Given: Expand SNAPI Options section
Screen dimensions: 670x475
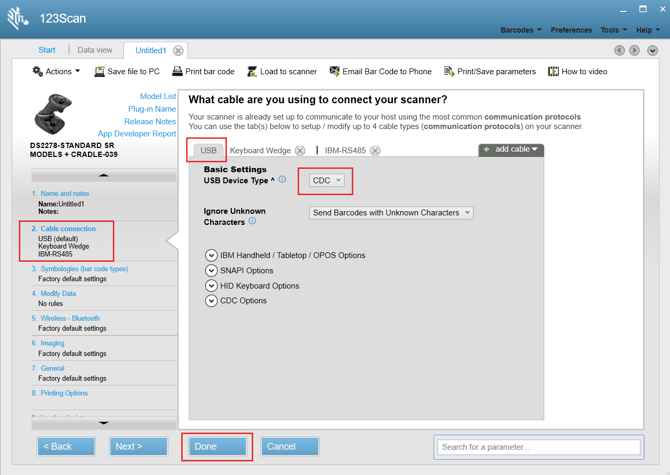Looking at the screenshot, I should click(211, 271).
